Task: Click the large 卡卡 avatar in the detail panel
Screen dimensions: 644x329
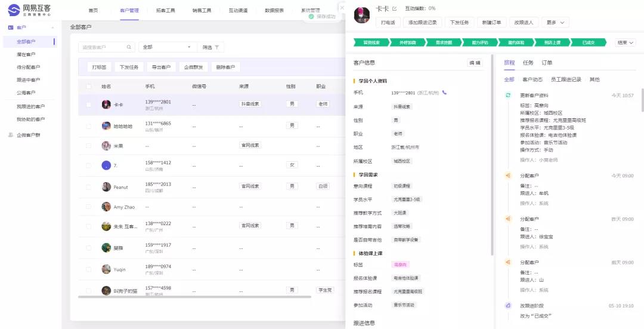Action: point(362,15)
